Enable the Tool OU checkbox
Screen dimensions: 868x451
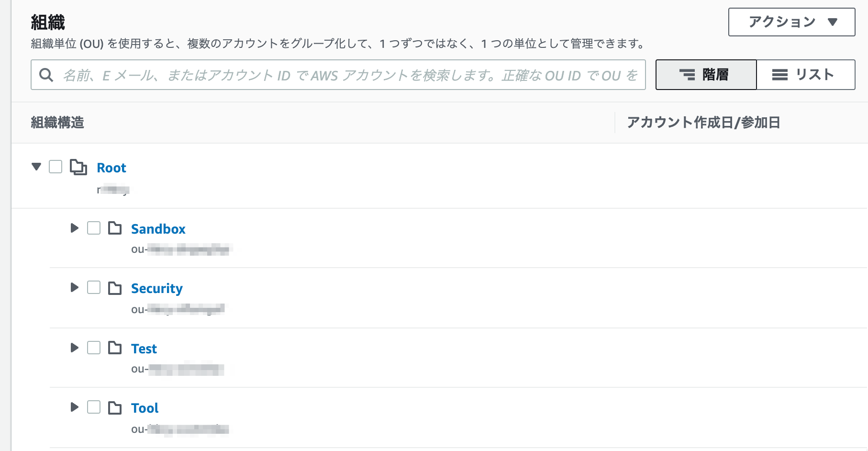pyautogui.click(x=94, y=407)
